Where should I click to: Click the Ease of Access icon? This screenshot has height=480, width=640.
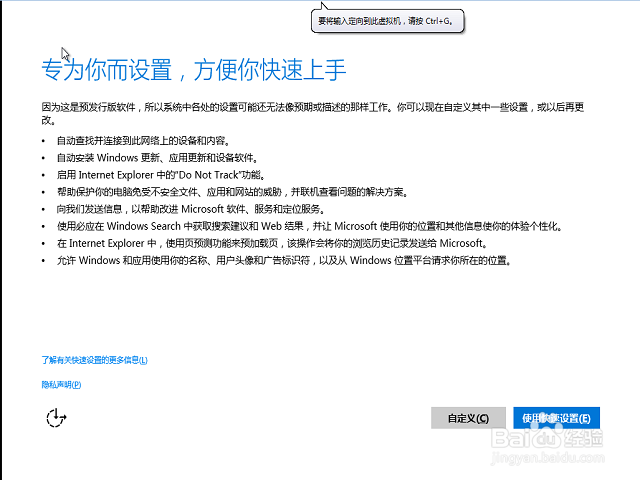[x=56, y=418]
